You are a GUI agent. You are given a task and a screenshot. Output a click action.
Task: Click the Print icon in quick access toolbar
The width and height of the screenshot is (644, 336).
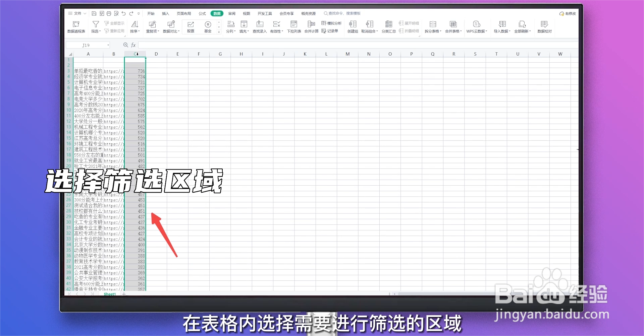[x=109, y=13]
